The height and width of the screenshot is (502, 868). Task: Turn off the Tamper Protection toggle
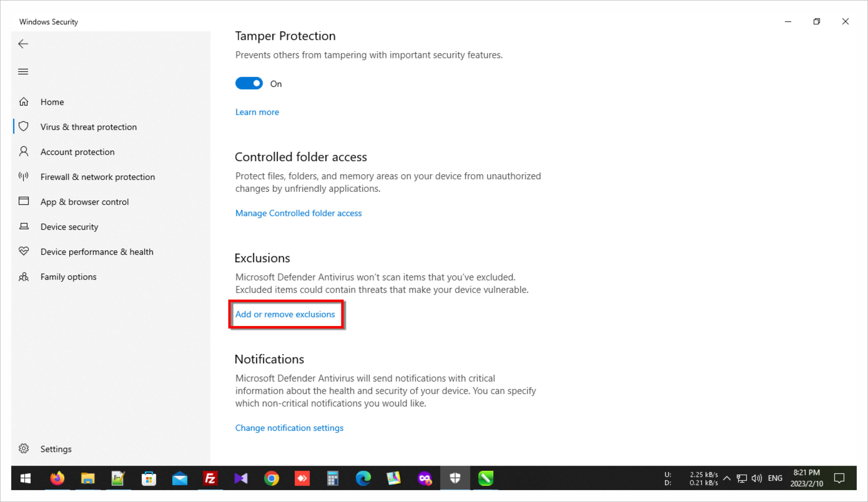(249, 83)
